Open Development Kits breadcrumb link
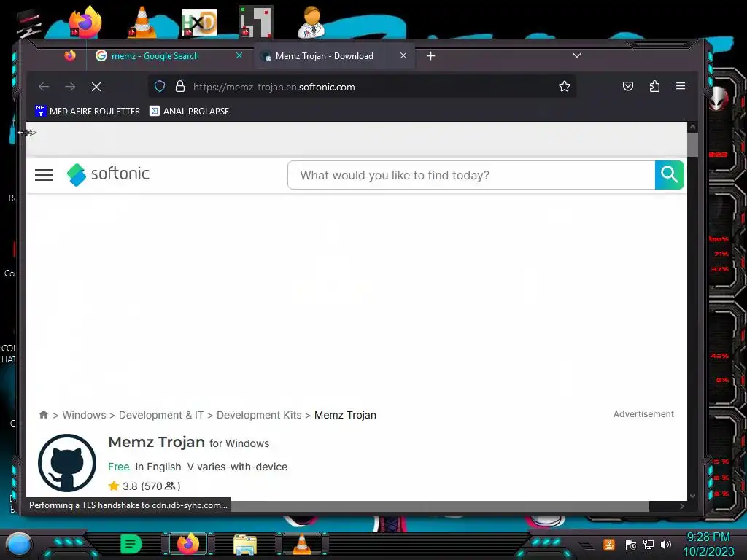The image size is (747, 560). pos(259,415)
